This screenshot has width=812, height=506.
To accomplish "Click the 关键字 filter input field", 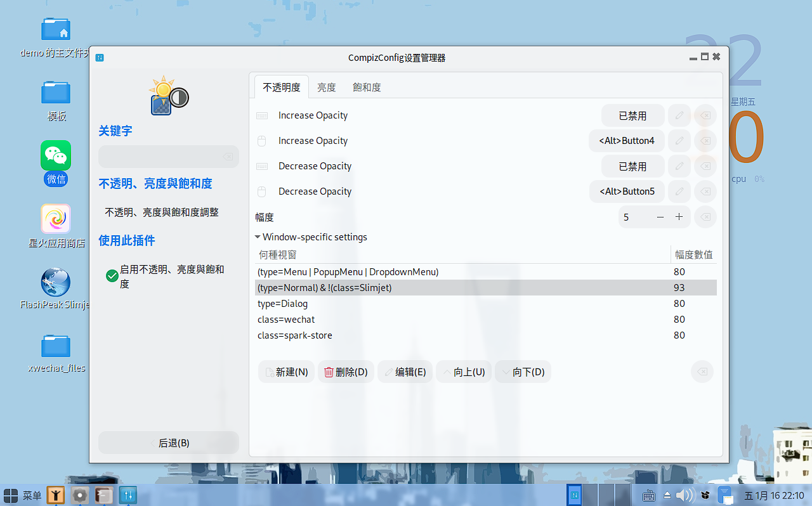I will coord(169,157).
